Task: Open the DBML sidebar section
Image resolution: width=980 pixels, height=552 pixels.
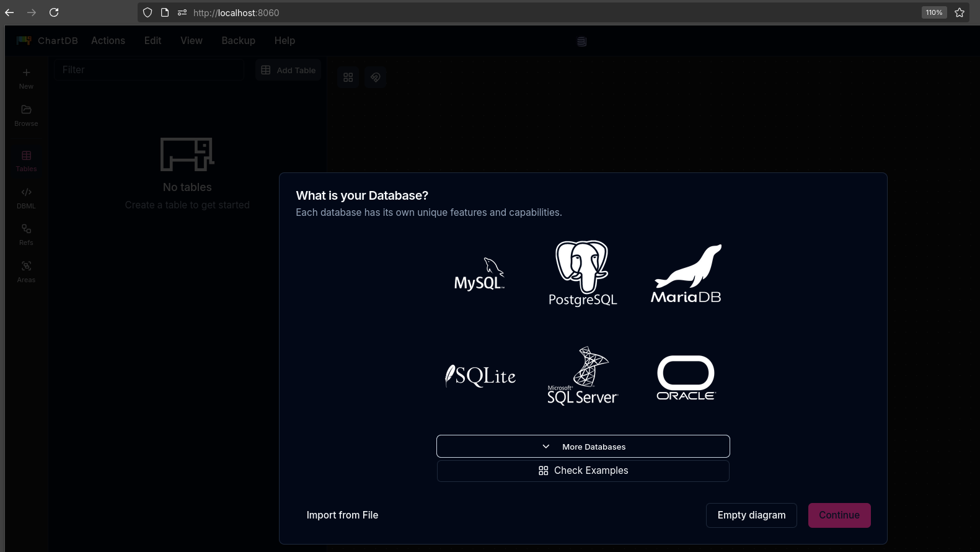Action: point(26,198)
